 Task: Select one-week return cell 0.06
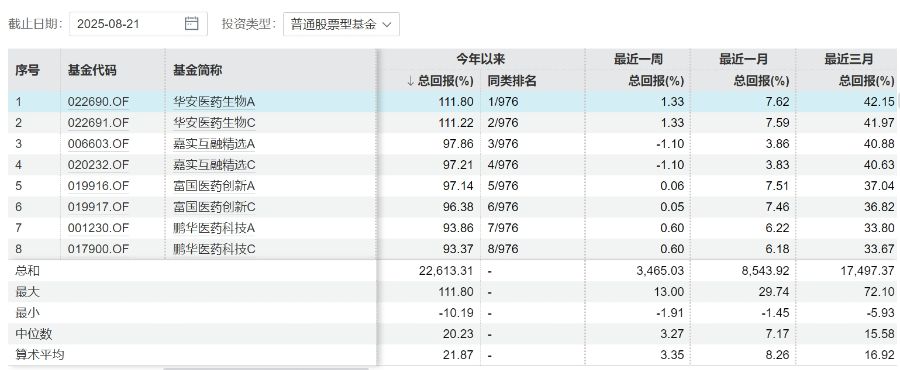673,186
